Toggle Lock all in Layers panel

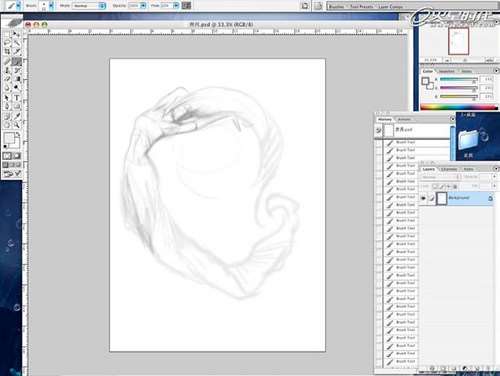coord(455,186)
